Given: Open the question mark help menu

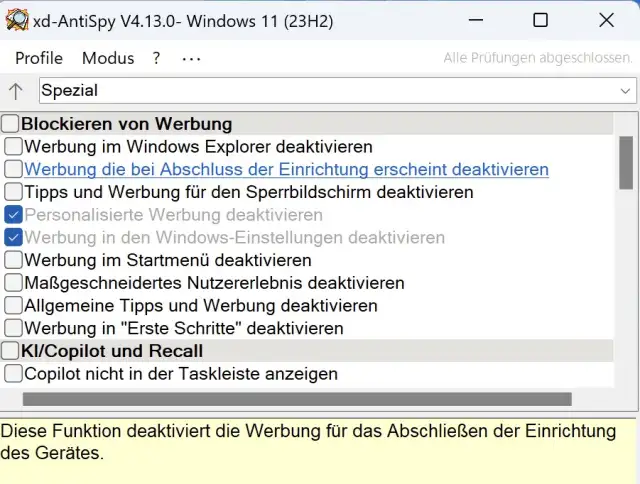Looking at the screenshot, I should click(x=156, y=58).
